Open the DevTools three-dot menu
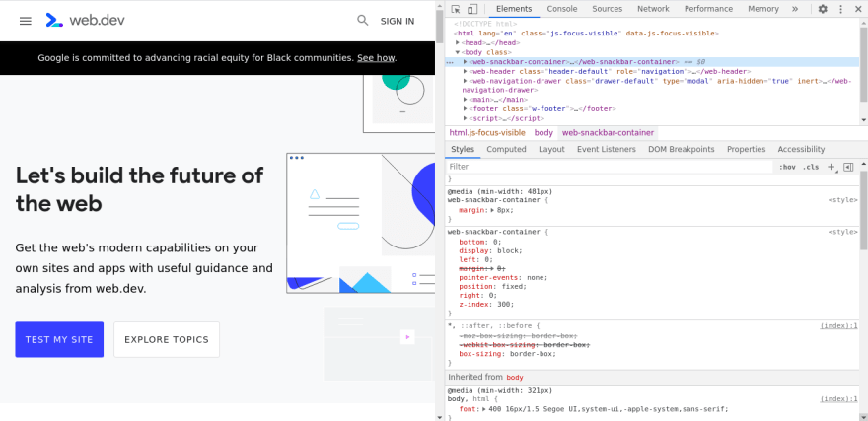 pos(840,9)
